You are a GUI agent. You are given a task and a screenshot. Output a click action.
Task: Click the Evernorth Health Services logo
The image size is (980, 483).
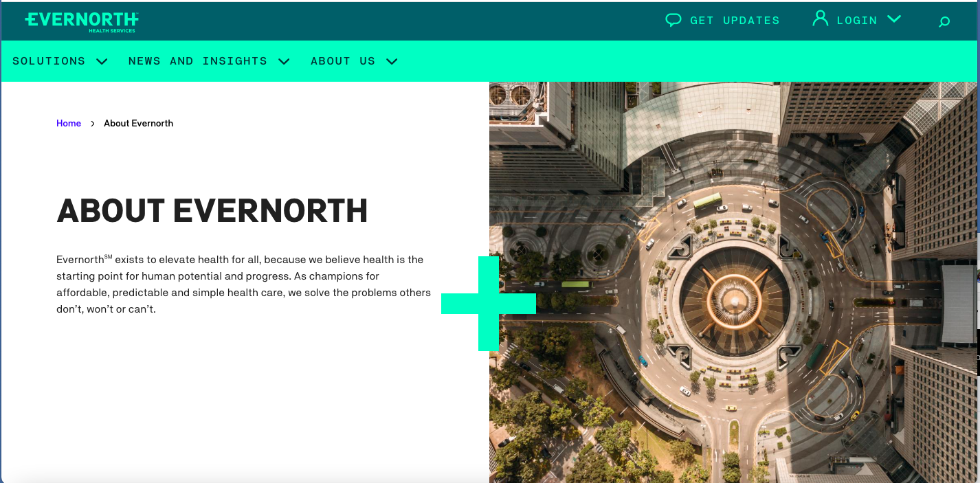tap(82, 21)
